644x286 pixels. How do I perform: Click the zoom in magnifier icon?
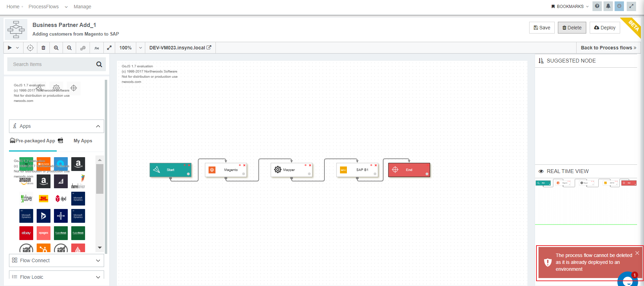56,48
